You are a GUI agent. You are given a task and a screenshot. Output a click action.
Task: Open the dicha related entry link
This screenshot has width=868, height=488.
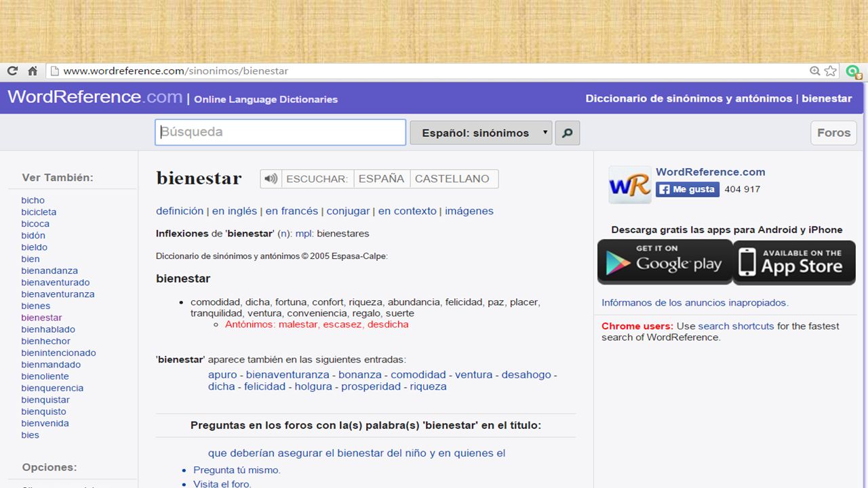[x=221, y=387]
